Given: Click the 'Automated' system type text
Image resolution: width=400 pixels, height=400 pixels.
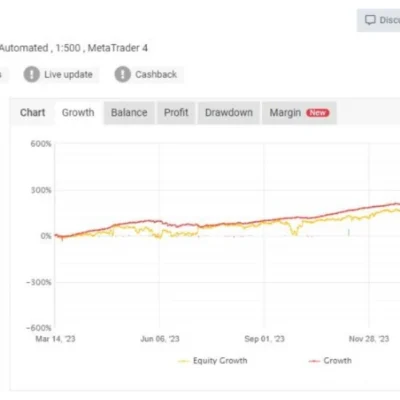Looking at the screenshot, I should [24, 48].
